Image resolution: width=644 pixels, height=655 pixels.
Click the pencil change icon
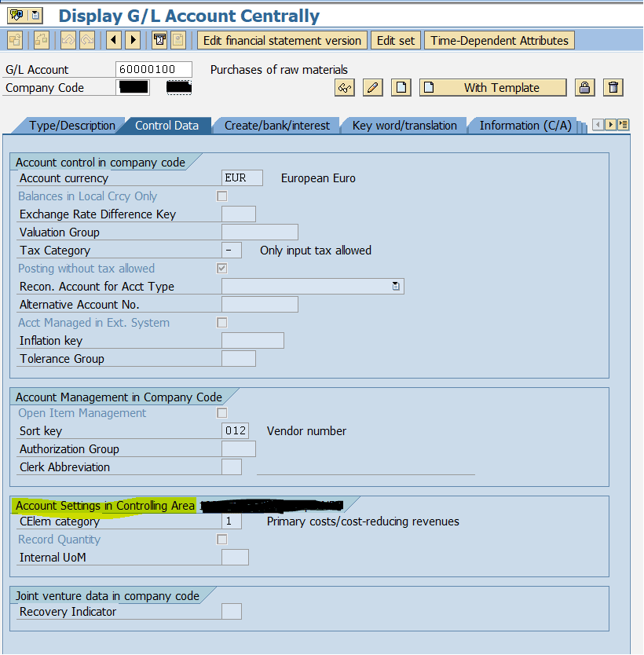pos(372,87)
